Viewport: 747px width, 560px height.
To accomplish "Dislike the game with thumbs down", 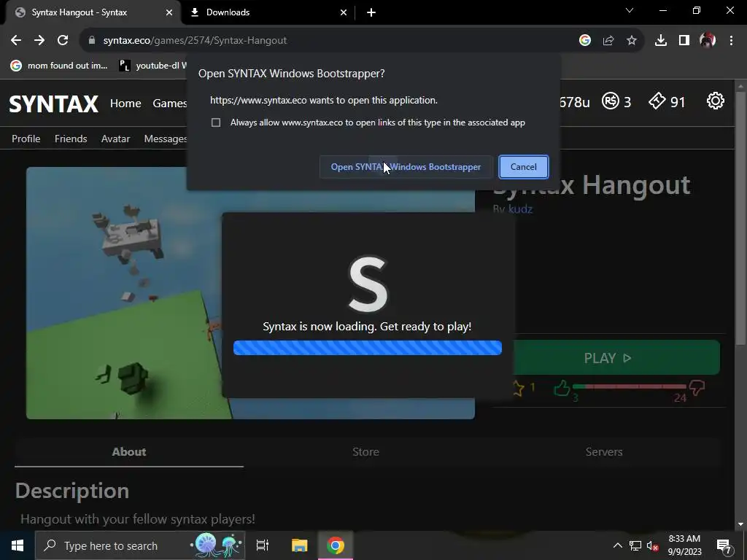I will [x=697, y=388].
